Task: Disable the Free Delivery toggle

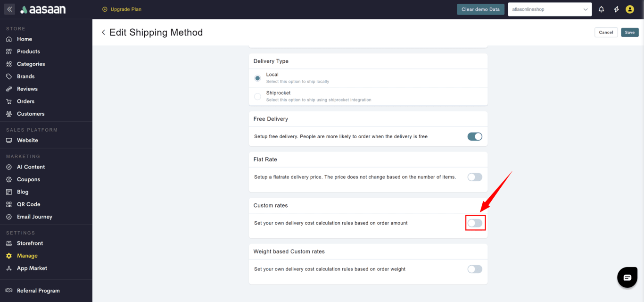Action: pyautogui.click(x=475, y=136)
